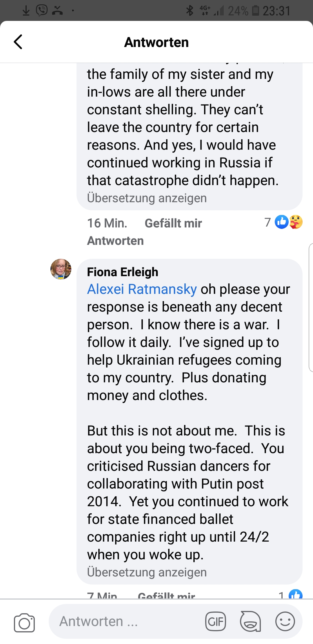Tap Fiona Erleigh's profile picture

click(x=61, y=269)
